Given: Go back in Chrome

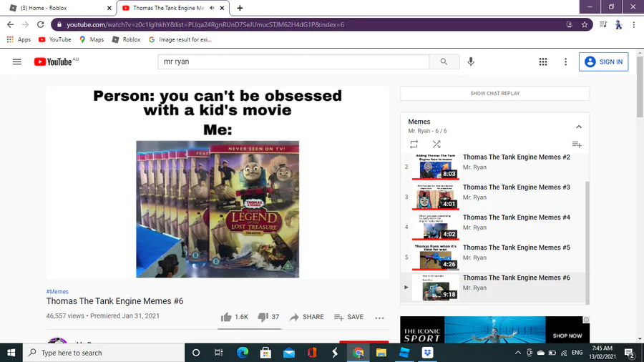Looking at the screenshot, I should tap(10, 24).
